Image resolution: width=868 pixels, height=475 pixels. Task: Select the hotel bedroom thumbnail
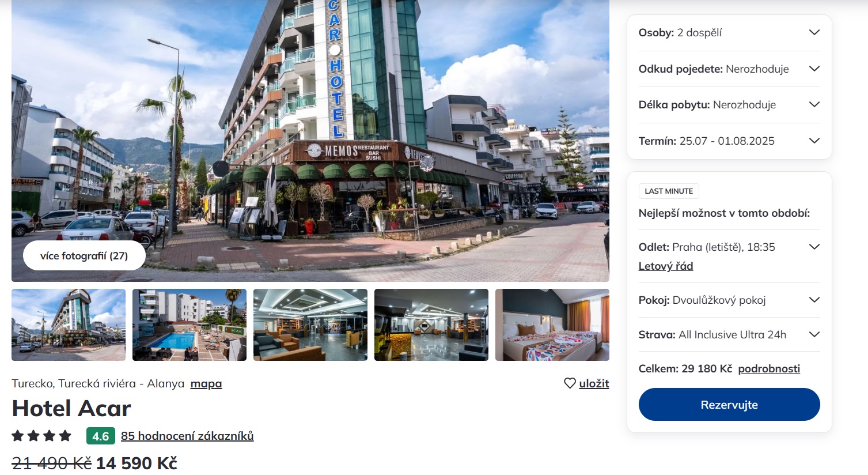coord(552,325)
